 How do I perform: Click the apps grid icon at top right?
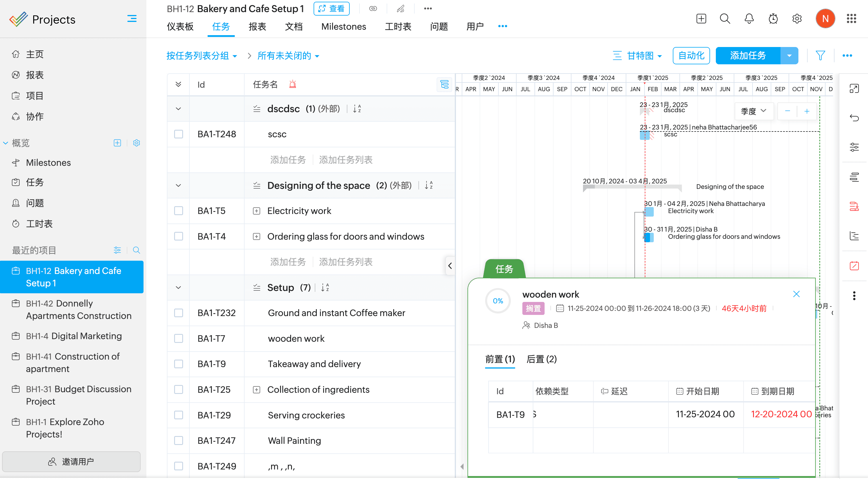click(x=851, y=19)
